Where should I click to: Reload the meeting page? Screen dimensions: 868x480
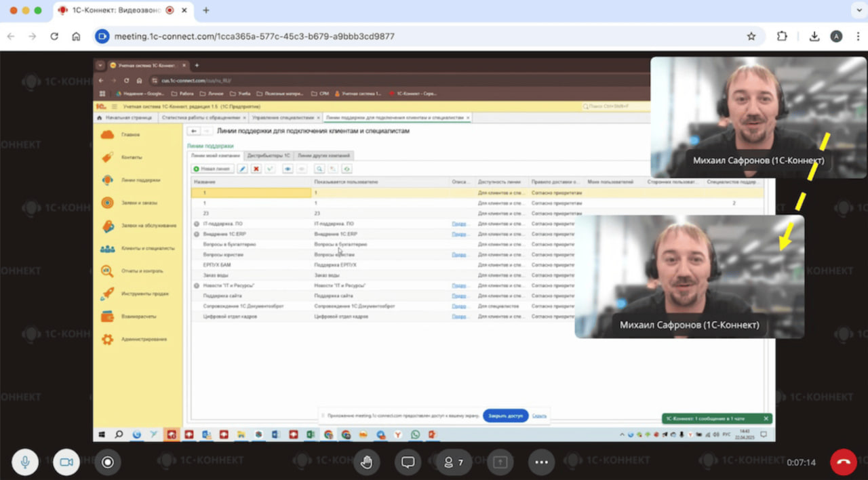54,37
